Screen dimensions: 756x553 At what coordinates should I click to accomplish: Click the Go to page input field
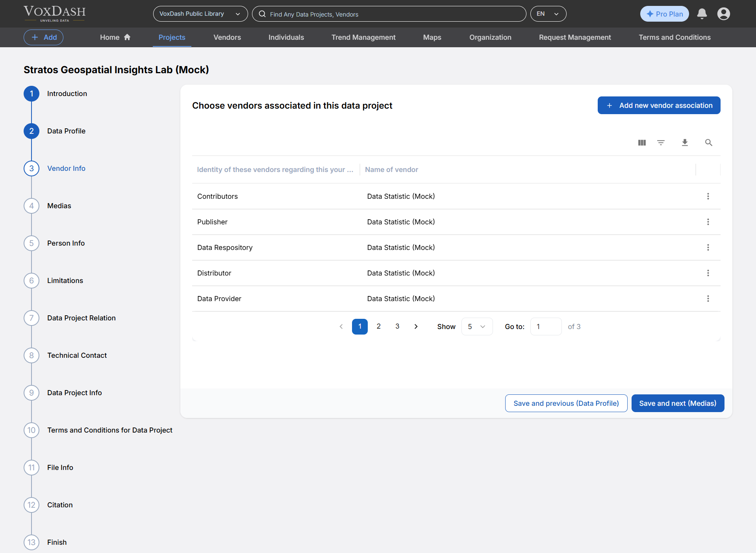[x=546, y=327]
